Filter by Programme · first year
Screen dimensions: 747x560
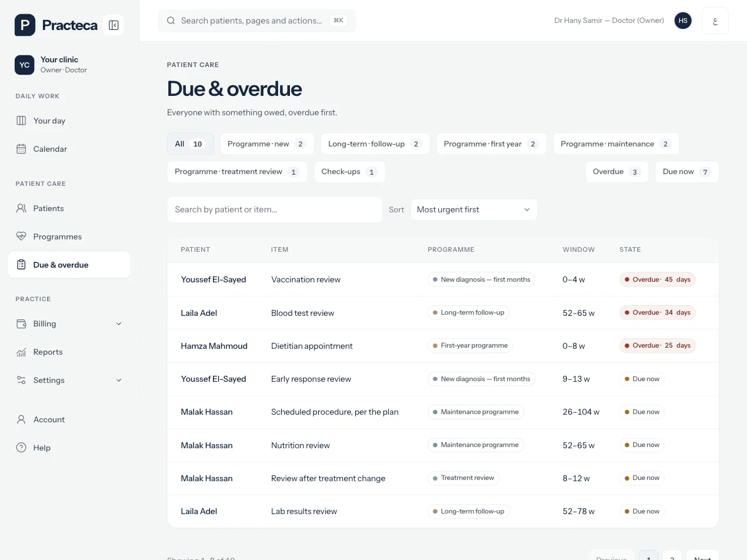coord(492,144)
